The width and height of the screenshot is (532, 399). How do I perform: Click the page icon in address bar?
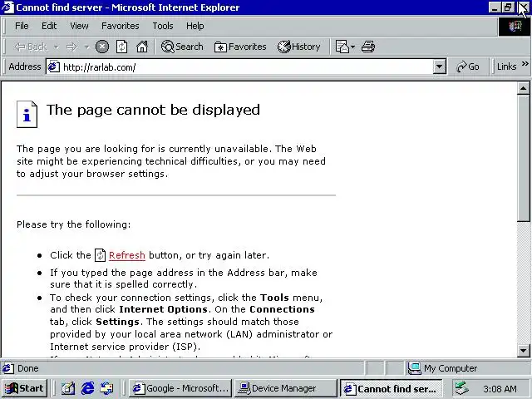(53, 66)
